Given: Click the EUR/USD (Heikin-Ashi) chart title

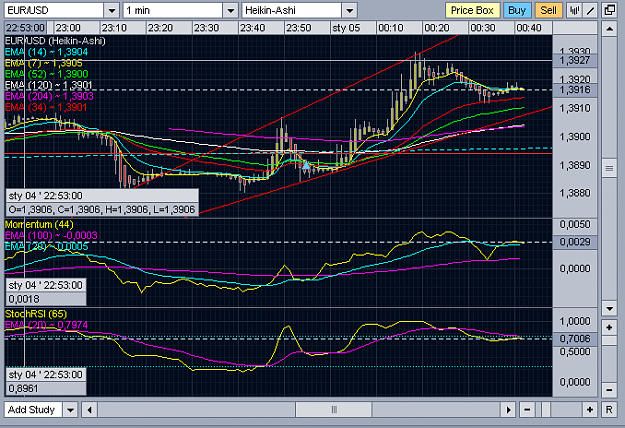Looking at the screenshot, I should click(55, 41).
